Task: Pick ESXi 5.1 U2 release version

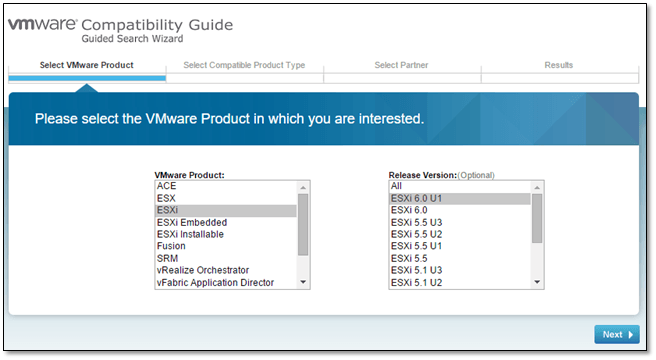Action: pos(460,283)
